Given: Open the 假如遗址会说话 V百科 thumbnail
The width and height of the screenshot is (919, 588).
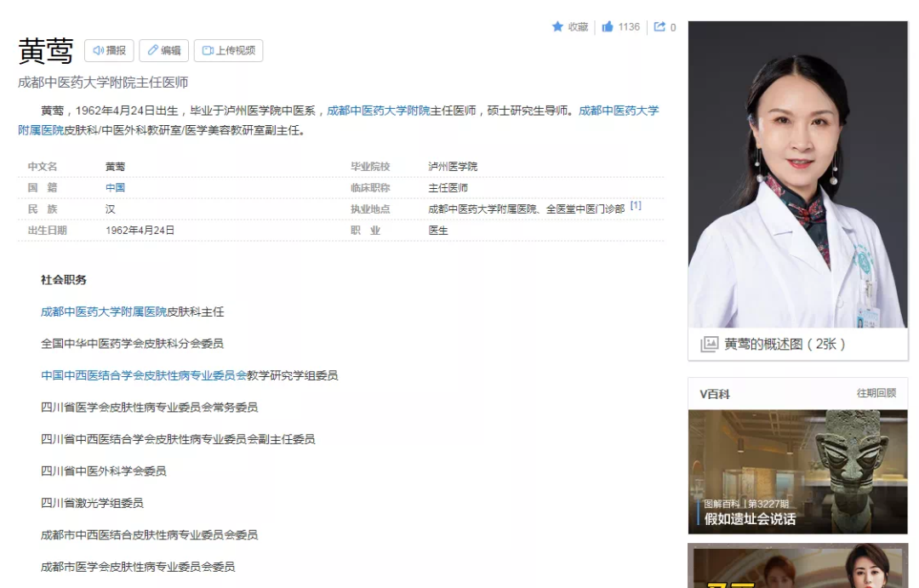Looking at the screenshot, I should pyautogui.click(x=797, y=472).
